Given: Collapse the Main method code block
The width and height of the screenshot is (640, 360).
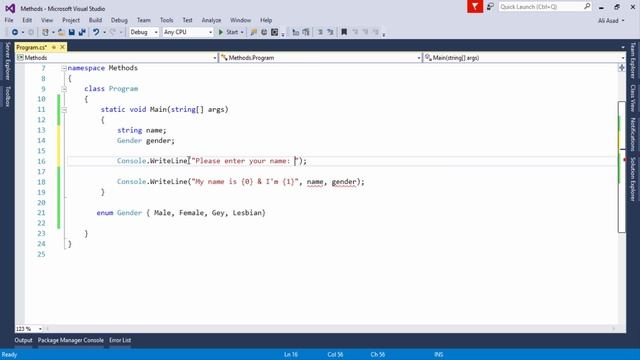Looking at the screenshot, I should coord(64,110).
